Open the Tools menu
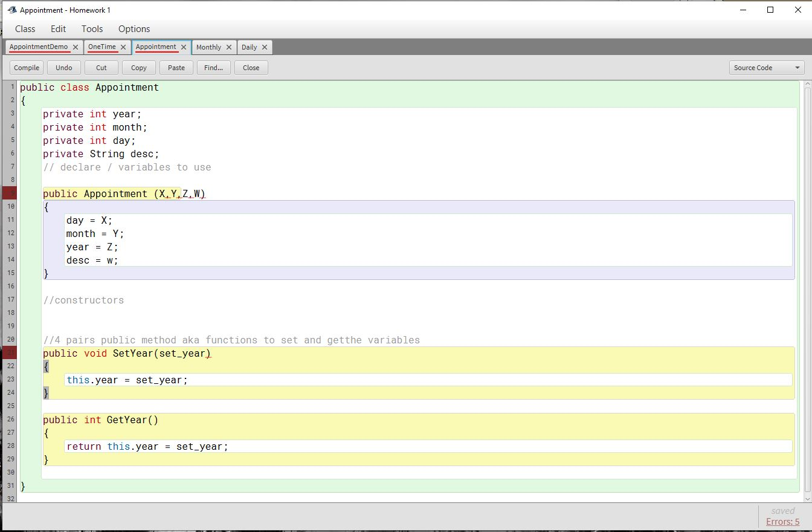The height and width of the screenshot is (532, 812). [92, 29]
